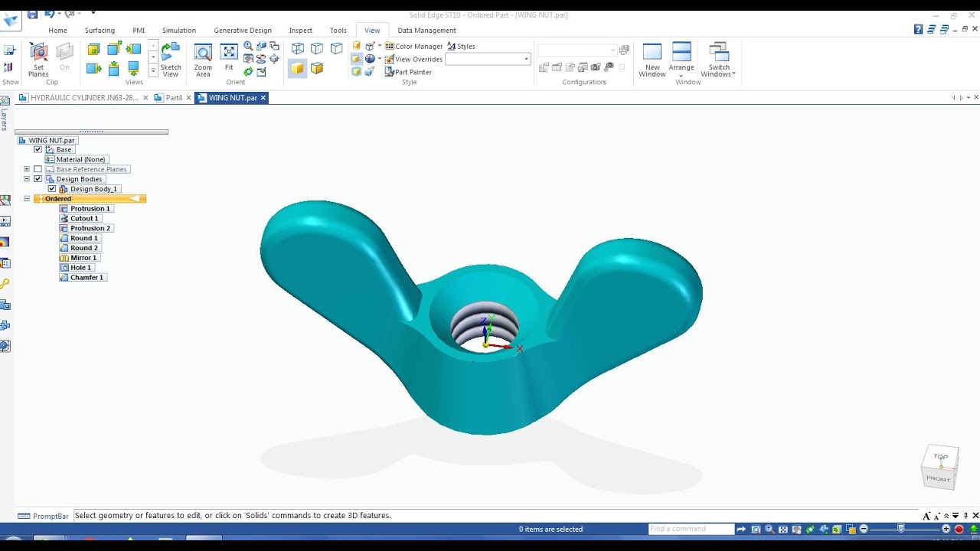Expand the Base Reference Planes node
Screen dimensions: 980x551
pyautogui.click(x=27, y=169)
